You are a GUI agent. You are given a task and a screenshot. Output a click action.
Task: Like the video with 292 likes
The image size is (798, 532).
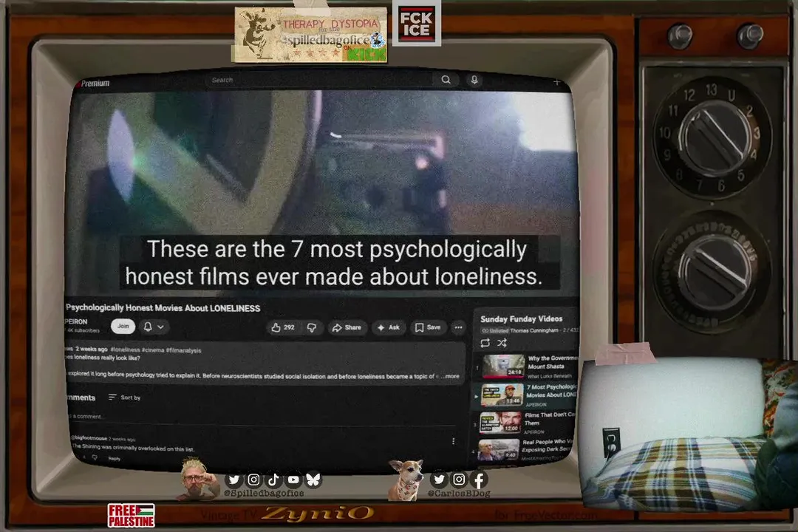click(283, 327)
